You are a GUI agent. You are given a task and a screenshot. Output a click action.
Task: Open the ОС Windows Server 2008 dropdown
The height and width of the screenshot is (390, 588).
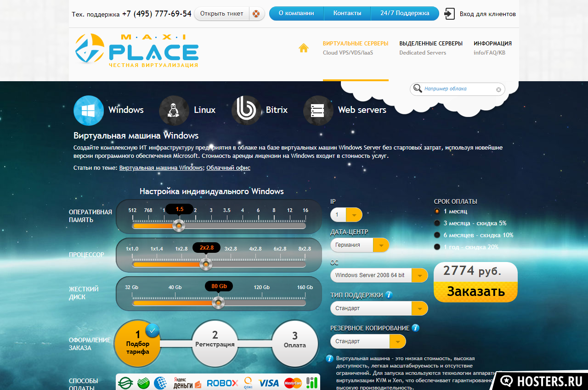click(x=379, y=275)
